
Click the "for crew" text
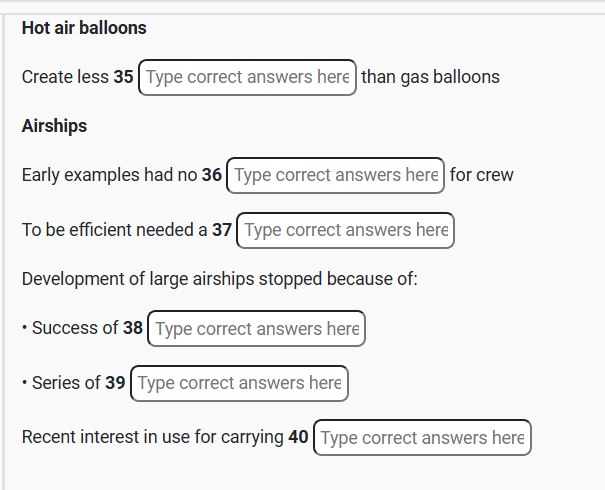[481, 175]
